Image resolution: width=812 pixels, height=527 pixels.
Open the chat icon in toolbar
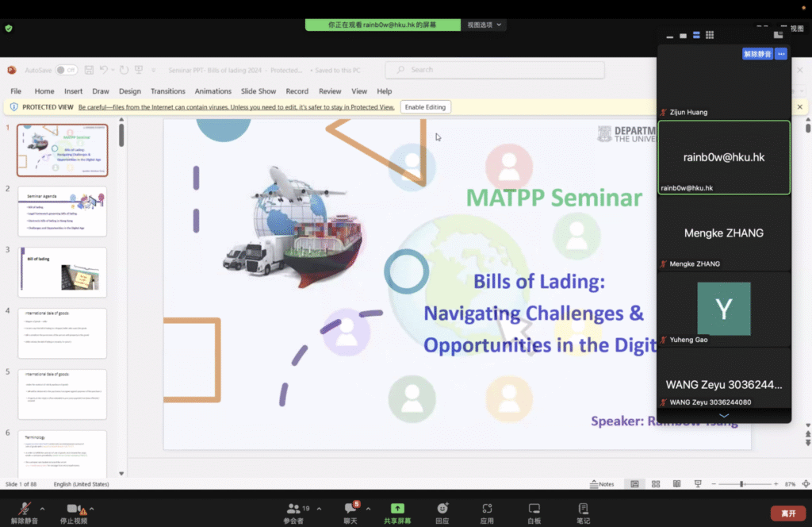(351, 509)
